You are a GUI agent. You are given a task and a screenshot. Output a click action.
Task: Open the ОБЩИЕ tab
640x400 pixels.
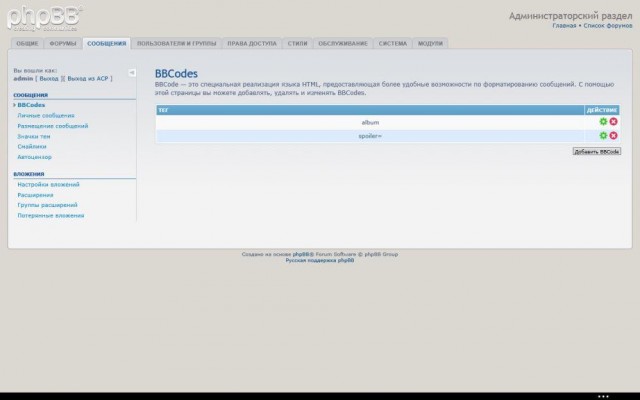tap(28, 44)
